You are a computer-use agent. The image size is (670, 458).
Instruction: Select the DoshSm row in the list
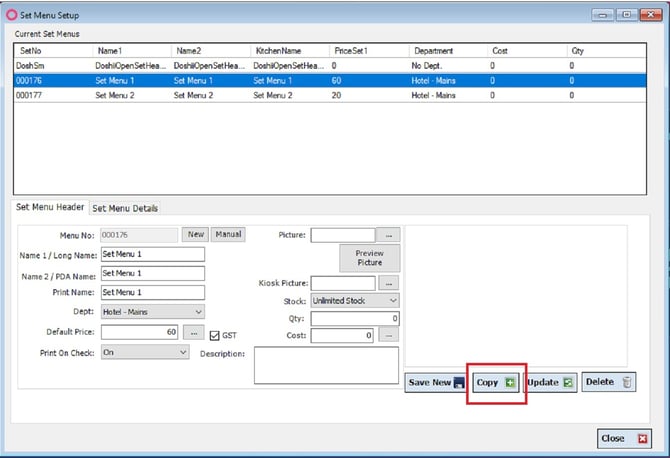(330, 66)
